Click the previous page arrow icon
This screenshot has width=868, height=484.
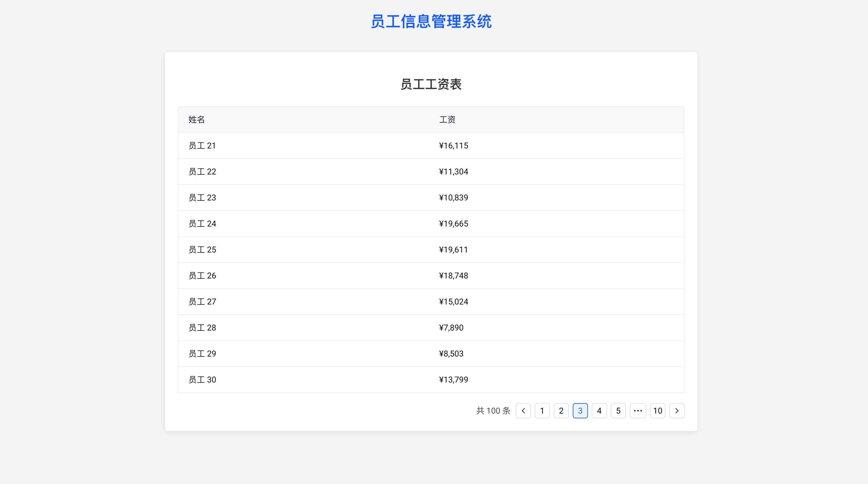click(523, 410)
